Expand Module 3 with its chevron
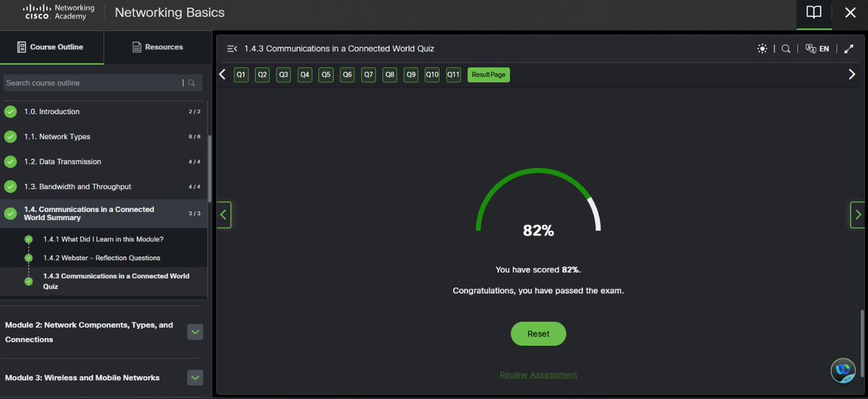Image resolution: width=868 pixels, height=399 pixels. tap(195, 377)
